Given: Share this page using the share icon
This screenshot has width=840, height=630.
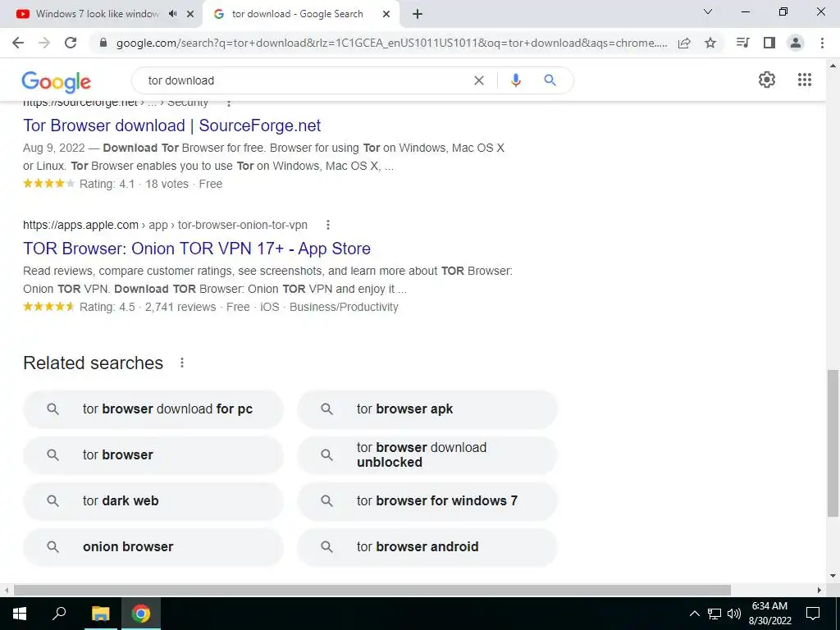Looking at the screenshot, I should pyautogui.click(x=684, y=43).
